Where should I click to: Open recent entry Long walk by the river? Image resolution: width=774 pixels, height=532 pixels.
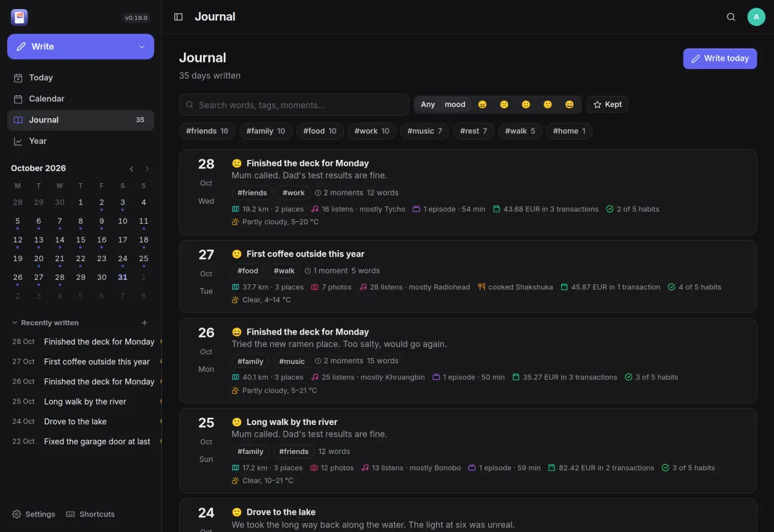(x=85, y=402)
